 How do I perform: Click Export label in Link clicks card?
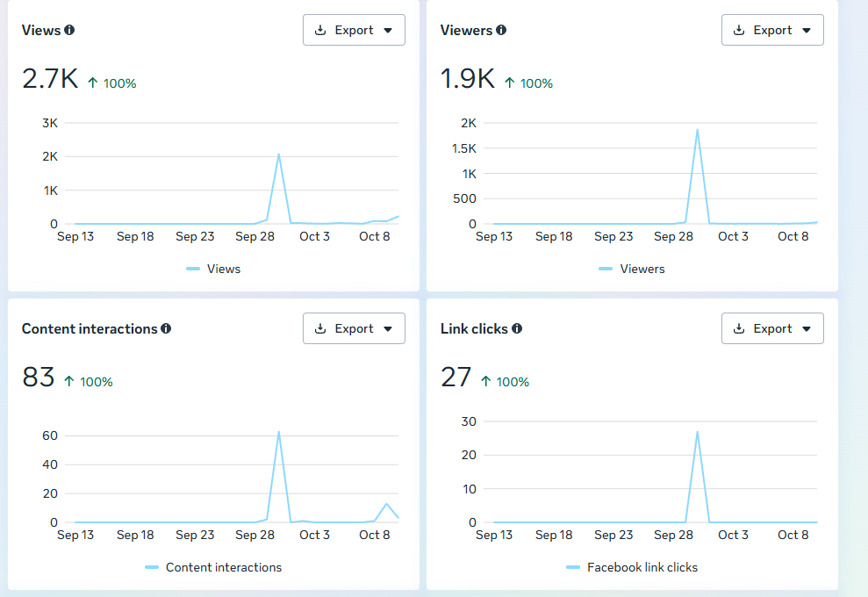[x=772, y=328]
